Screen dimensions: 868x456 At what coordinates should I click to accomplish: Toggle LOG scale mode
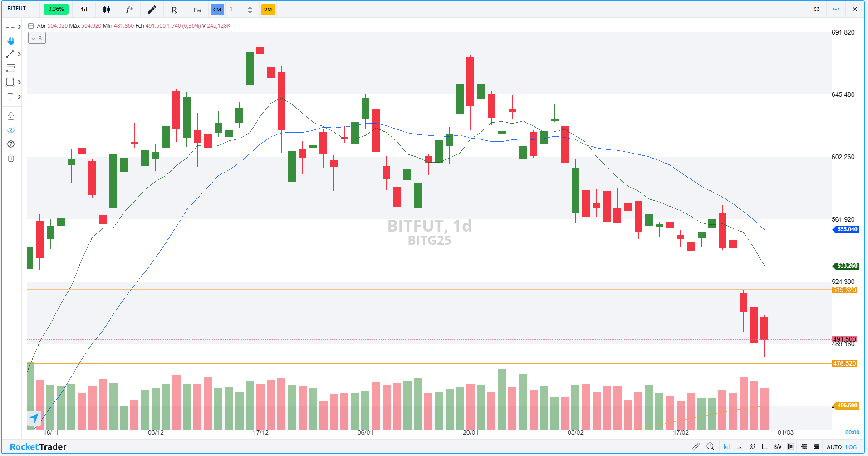(851, 447)
